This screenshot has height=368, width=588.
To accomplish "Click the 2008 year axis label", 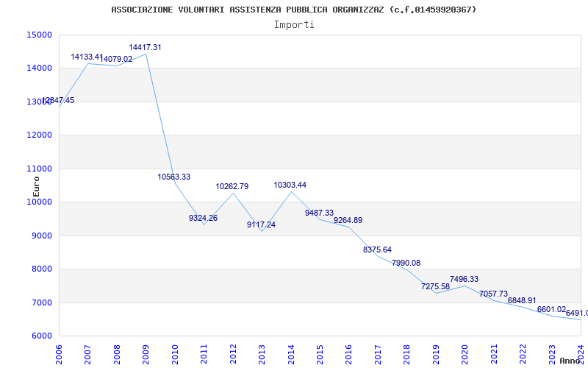I will pos(117,353).
